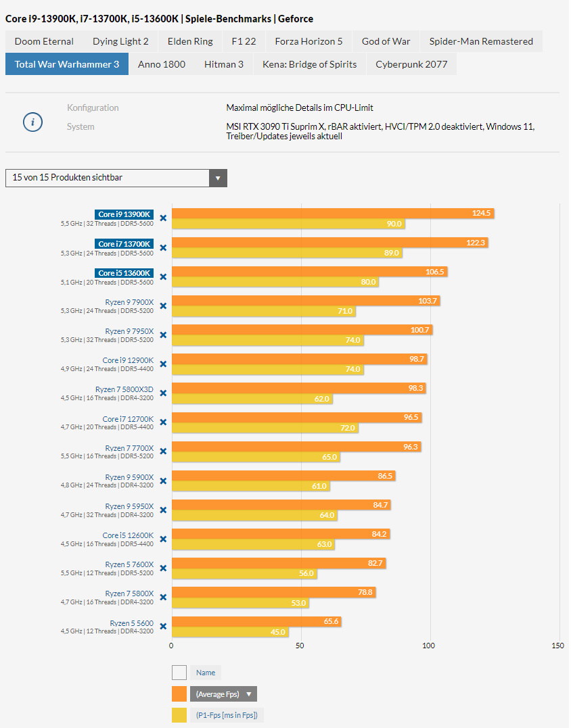Open the Ryzen 9 7900X link
571x728 pixels.
click(129, 302)
